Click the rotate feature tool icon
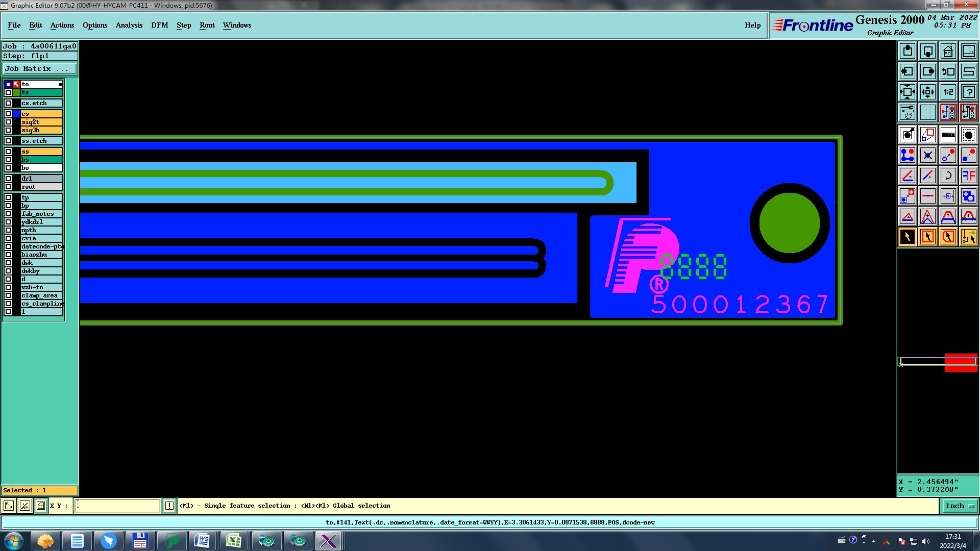 (948, 176)
